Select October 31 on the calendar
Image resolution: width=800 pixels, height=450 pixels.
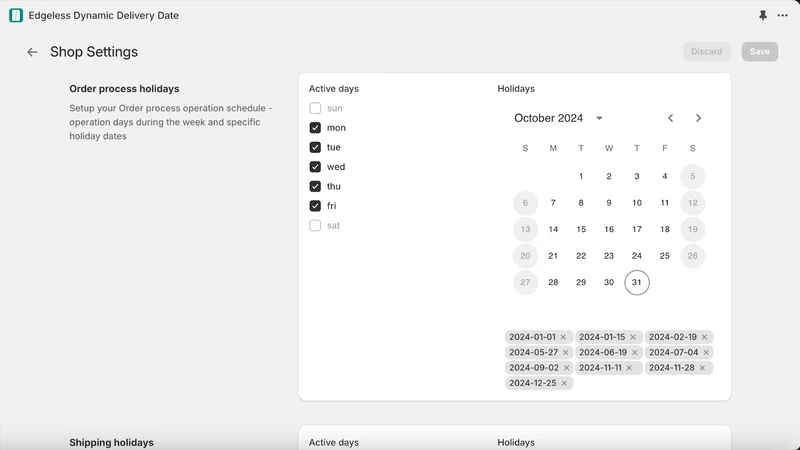click(x=637, y=282)
